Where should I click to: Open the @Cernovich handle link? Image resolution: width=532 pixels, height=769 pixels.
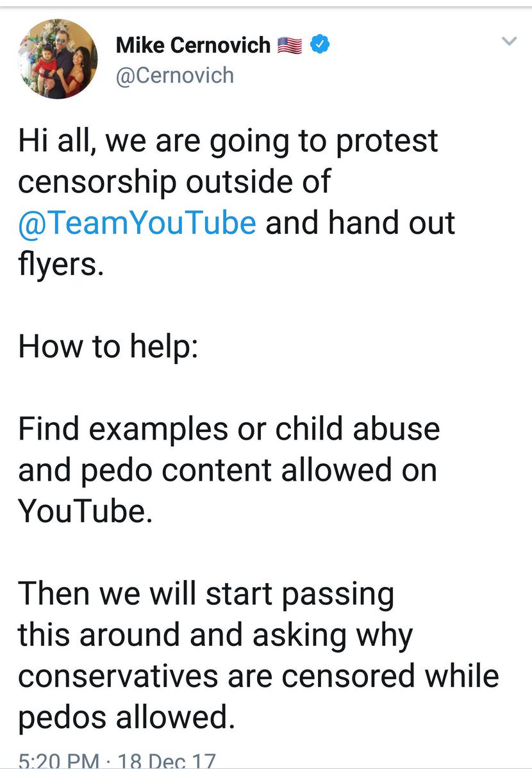(175, 76)
